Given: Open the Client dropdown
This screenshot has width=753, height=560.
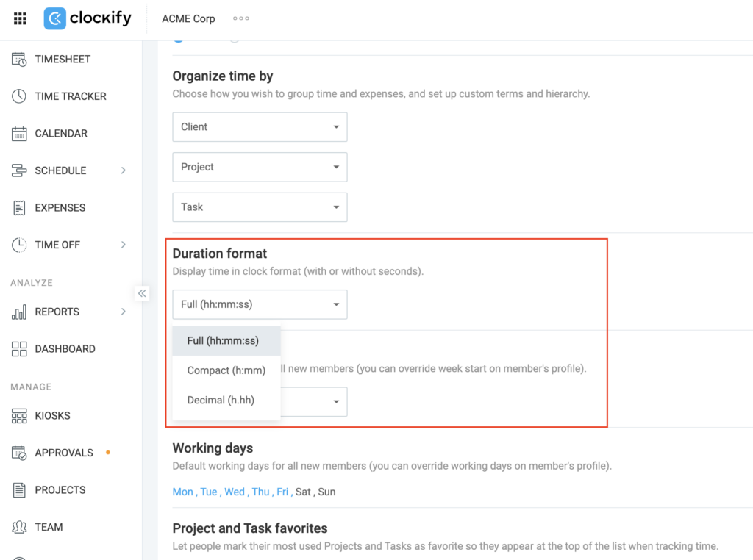Looking at the screenshot, I should point(260,126).
